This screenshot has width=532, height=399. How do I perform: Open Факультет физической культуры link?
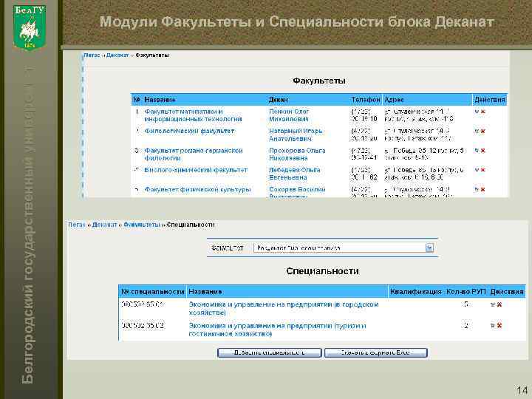coord(197,189)
